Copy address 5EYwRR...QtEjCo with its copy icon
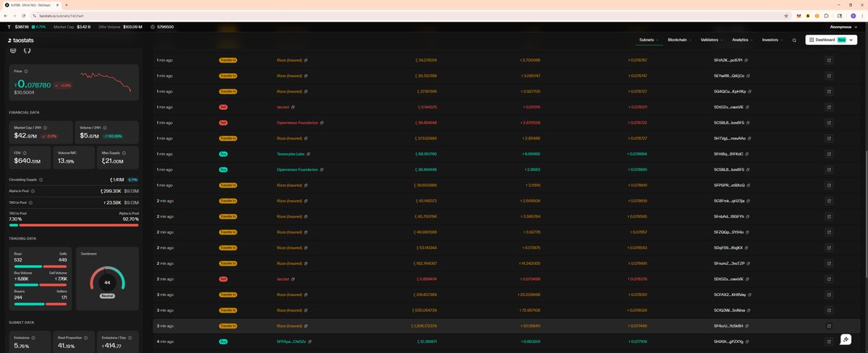 749,76
